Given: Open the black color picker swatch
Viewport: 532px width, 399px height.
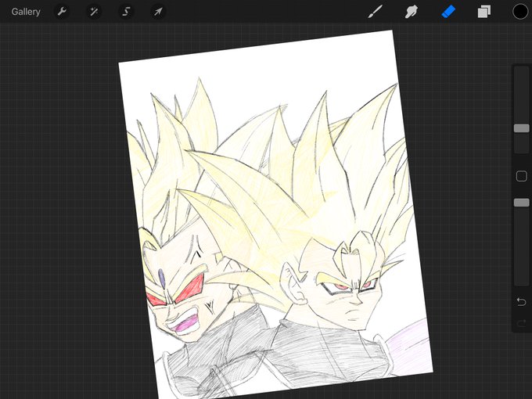Looking at the screenshot, I should coord(519,12).
